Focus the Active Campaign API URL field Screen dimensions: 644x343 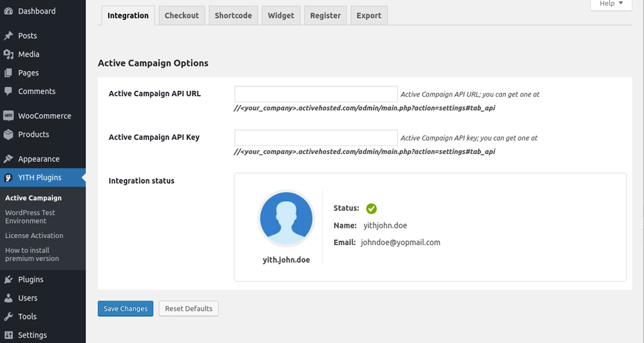316,94
